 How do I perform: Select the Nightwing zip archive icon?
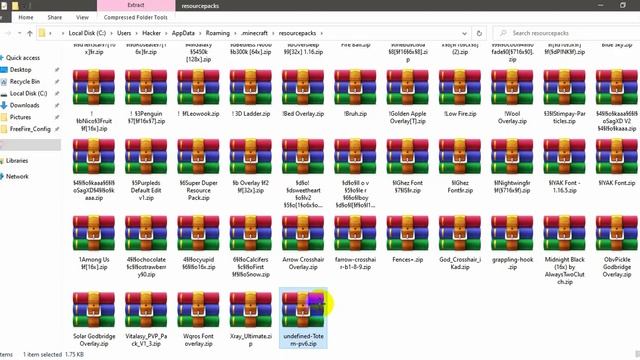(511, 156)
